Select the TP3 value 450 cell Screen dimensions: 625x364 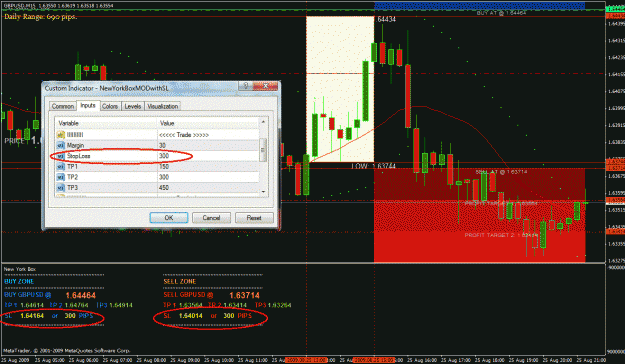coord(208,188)
